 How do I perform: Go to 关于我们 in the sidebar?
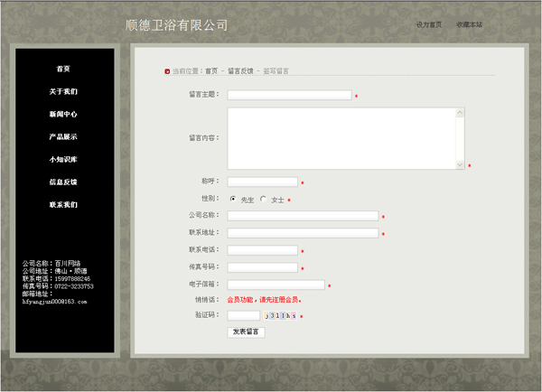tap(63, 91)
